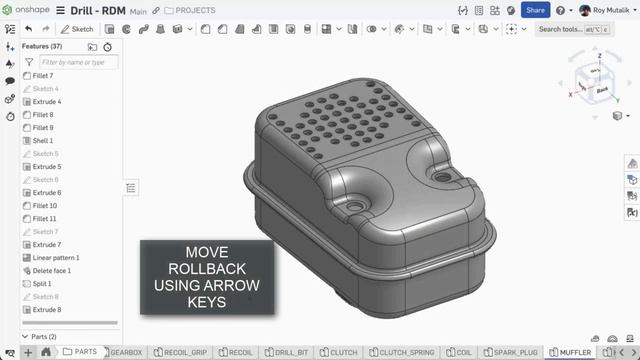The width and height of the screenshot is (640, 360).
Task: Click the Share button
Action: click(535, 10)
